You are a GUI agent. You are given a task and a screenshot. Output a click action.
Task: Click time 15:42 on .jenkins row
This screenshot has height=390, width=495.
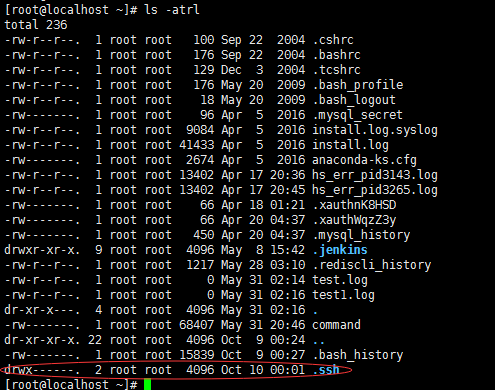(x=287, y=250)
